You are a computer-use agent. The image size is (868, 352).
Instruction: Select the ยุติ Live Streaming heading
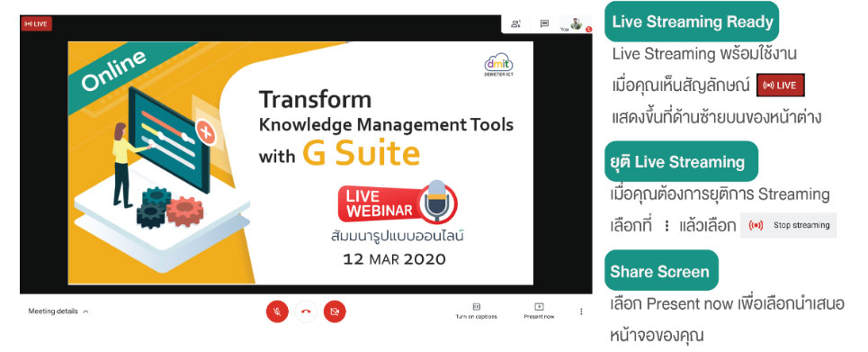pos(682,162)
